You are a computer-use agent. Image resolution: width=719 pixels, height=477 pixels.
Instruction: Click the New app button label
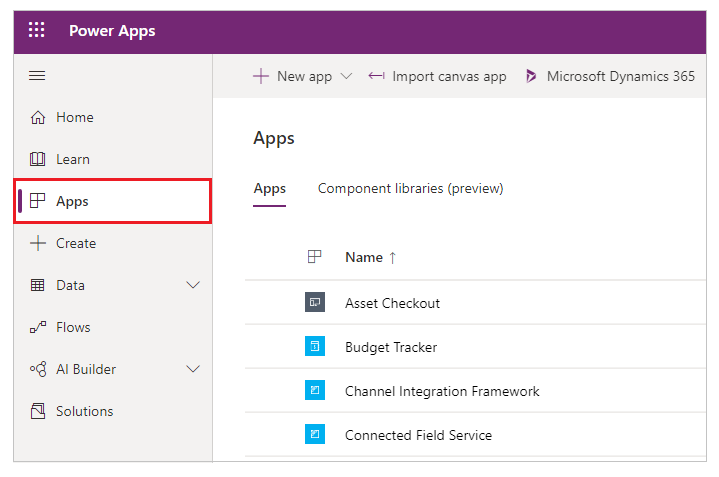point(304,77)
